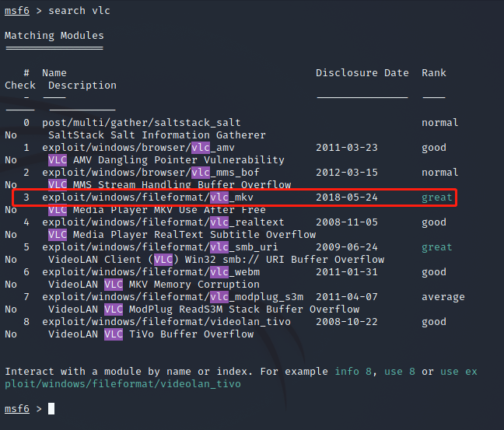This screenshot has width=504, height=430.
Task: Click 'good' rank of vlc_realtext row
Action: point(434,222)
